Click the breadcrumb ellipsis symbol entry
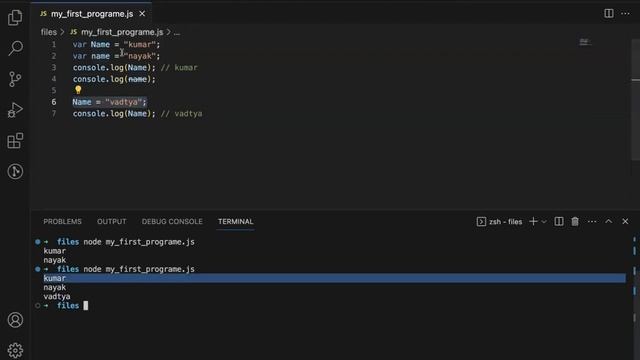Screen dimensions: 640x360 (177, 32)
